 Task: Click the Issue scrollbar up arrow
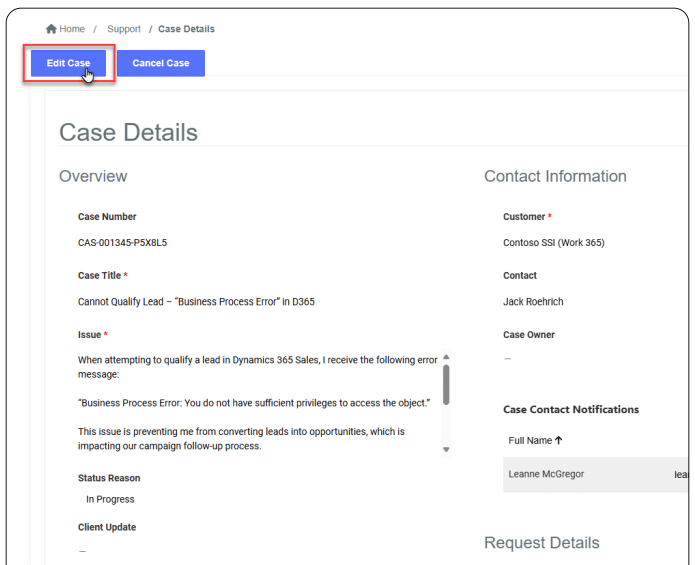click(x=446, y=357)
